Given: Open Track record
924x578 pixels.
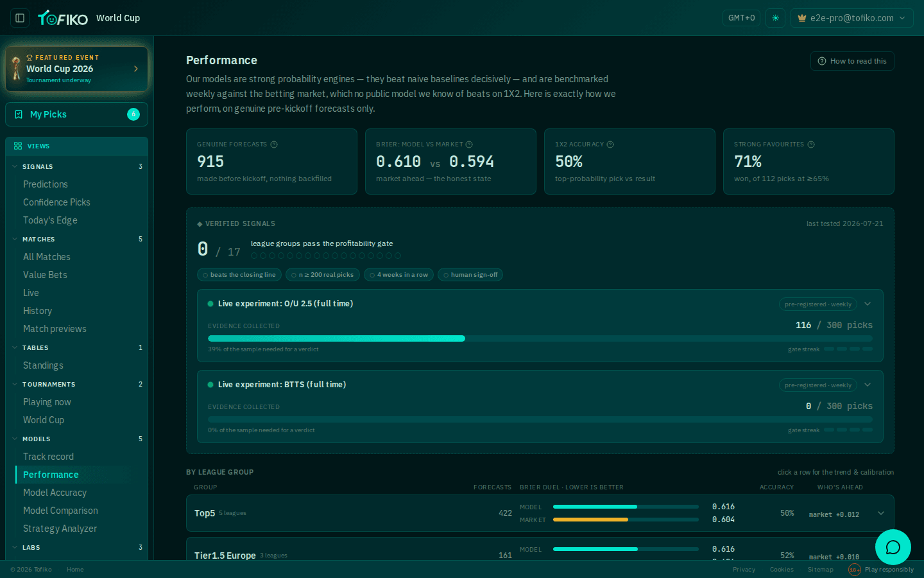Looking at the screenshot, I should pos(48,457).
